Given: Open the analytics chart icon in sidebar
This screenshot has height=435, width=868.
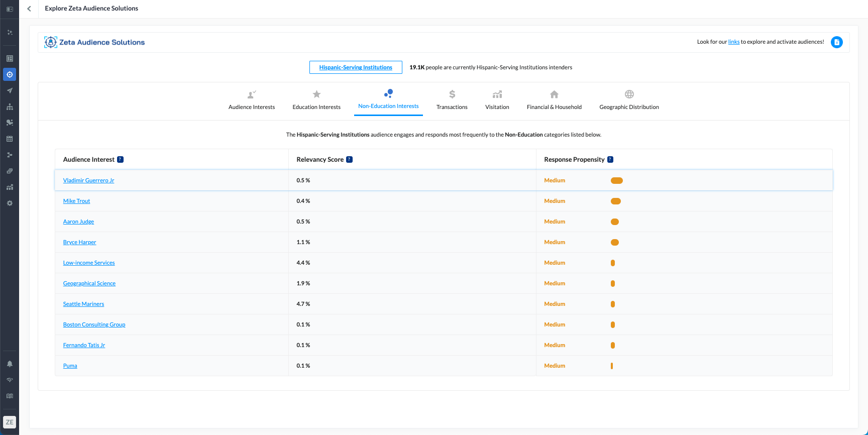Looking at the screenshot, I should 10,187.
